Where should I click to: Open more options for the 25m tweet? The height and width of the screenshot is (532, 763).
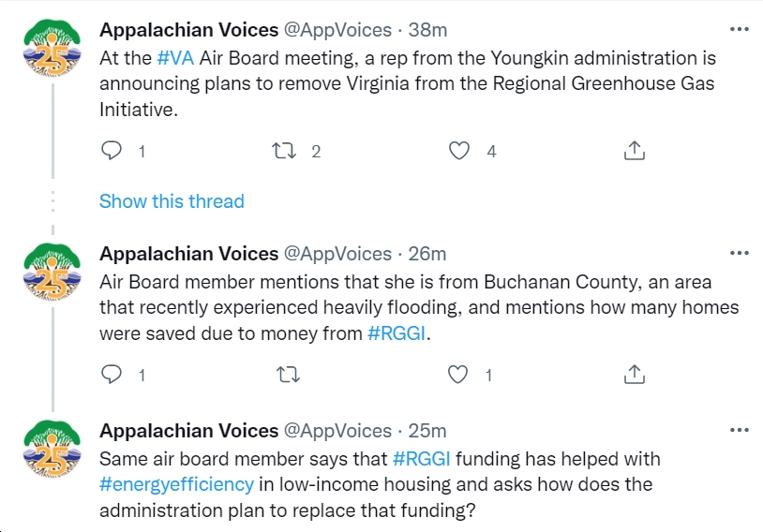740,430
